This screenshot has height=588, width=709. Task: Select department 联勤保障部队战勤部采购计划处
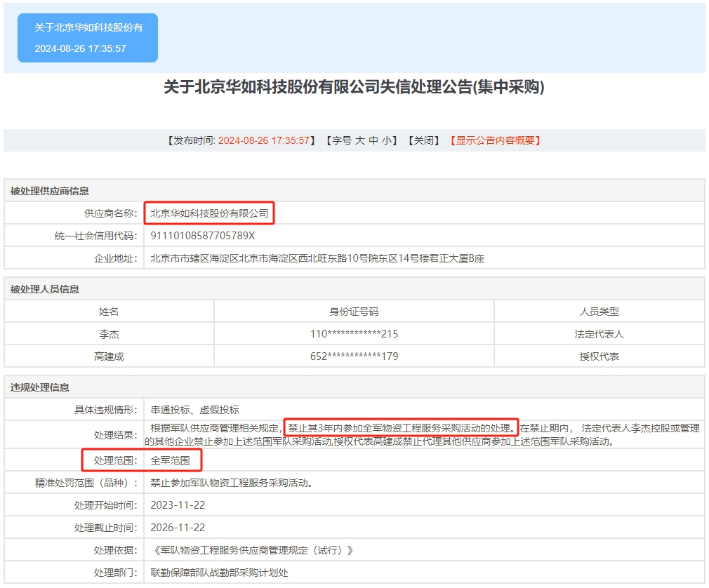pos(219,573)
